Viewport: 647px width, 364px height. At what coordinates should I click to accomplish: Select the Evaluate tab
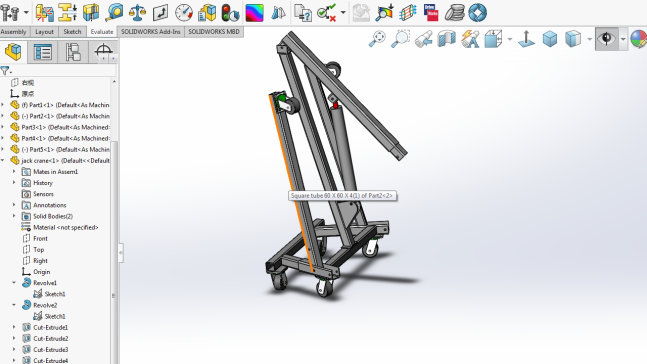click(102, 32)
